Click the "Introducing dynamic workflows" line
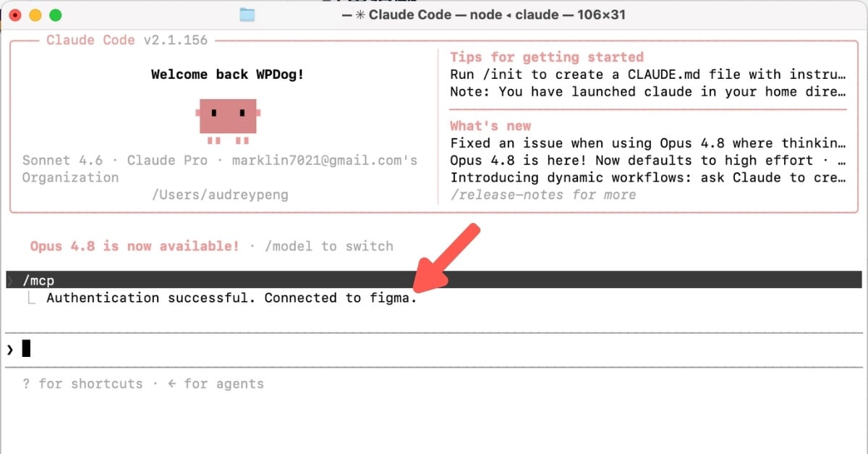The image size is (868, 454). pos(648,177)
